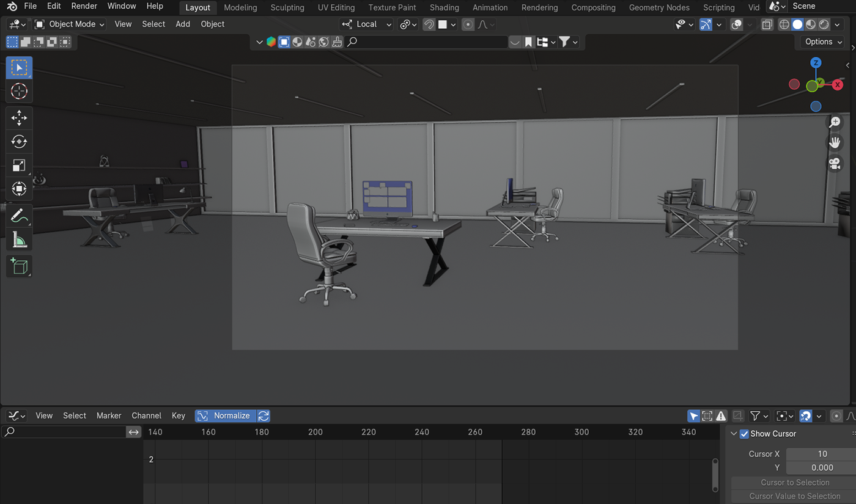Activate the 3D Cursor tool
Screen dimensions: 856x504
click(19, 91)
